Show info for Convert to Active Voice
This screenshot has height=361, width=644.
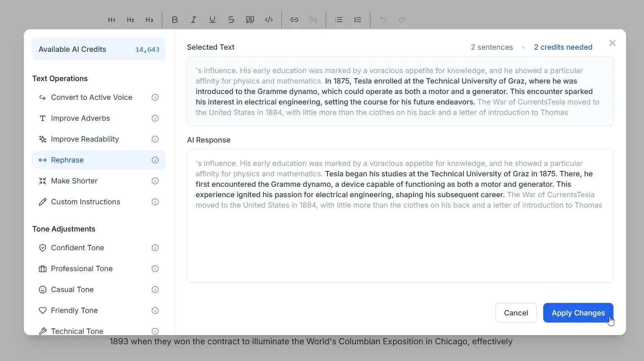click(155, 97)
